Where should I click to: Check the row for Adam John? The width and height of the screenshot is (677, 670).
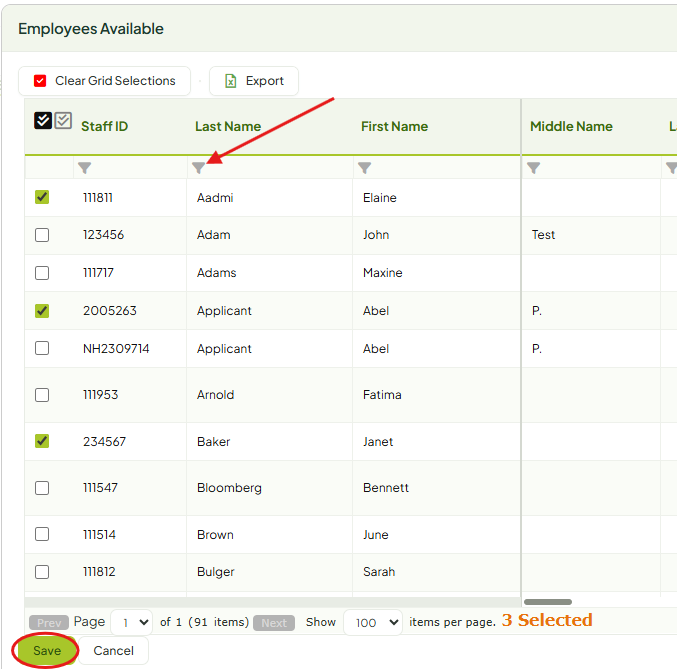click(42, 235)
